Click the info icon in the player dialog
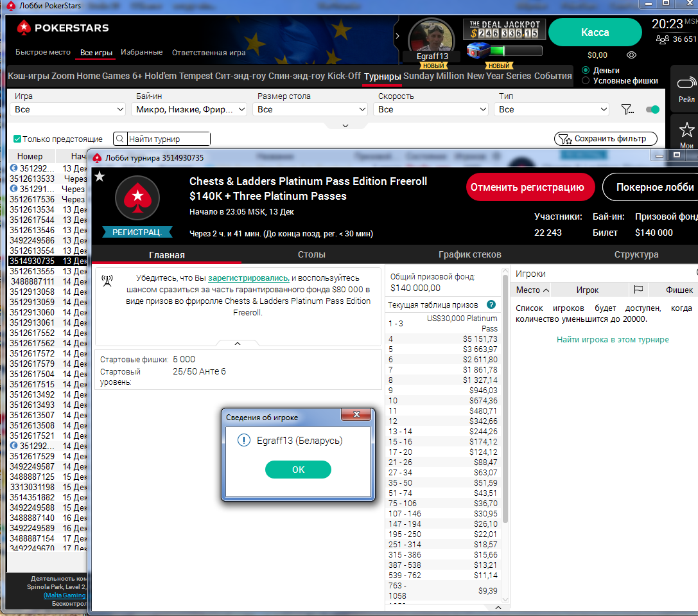The image size is (698, 616). click(x=244, y=441)
